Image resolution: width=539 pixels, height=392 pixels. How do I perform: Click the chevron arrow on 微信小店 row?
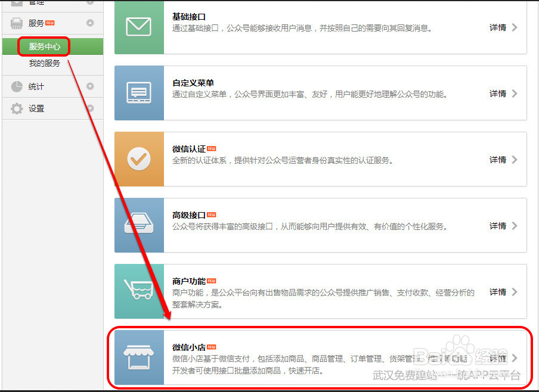pyautogui.click(x=514, y=358)
